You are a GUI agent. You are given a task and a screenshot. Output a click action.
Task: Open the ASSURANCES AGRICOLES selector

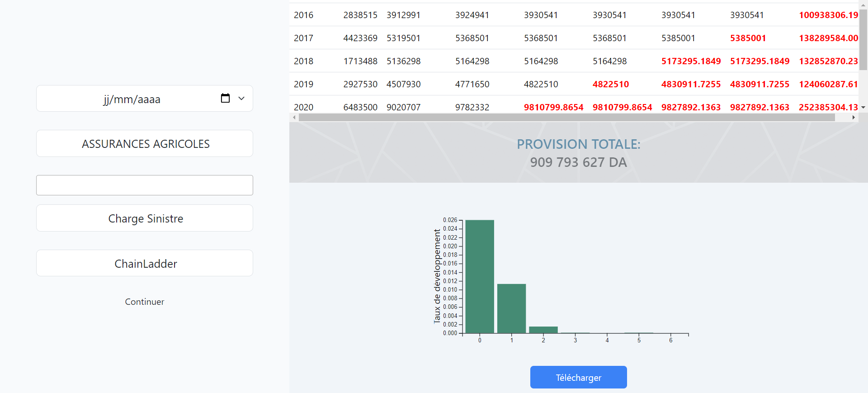pyautogui.click(x=145, y=144)
